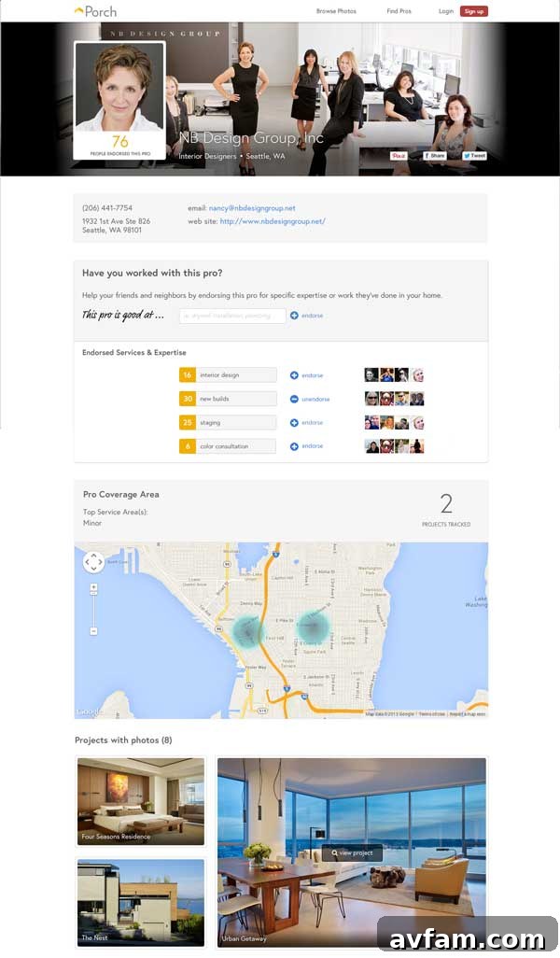Click the 'Projects with photos (8)' heading

pyautogui.click(x=123, y=740)
